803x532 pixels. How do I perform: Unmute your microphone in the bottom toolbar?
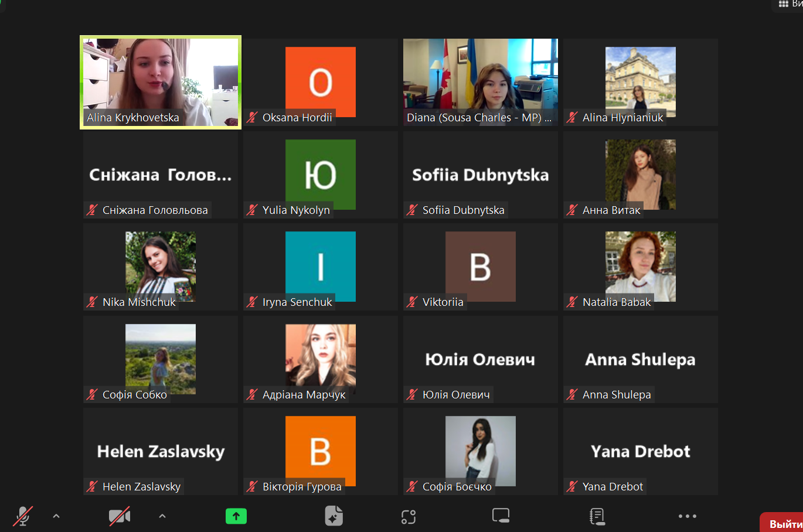coord(23,516)
